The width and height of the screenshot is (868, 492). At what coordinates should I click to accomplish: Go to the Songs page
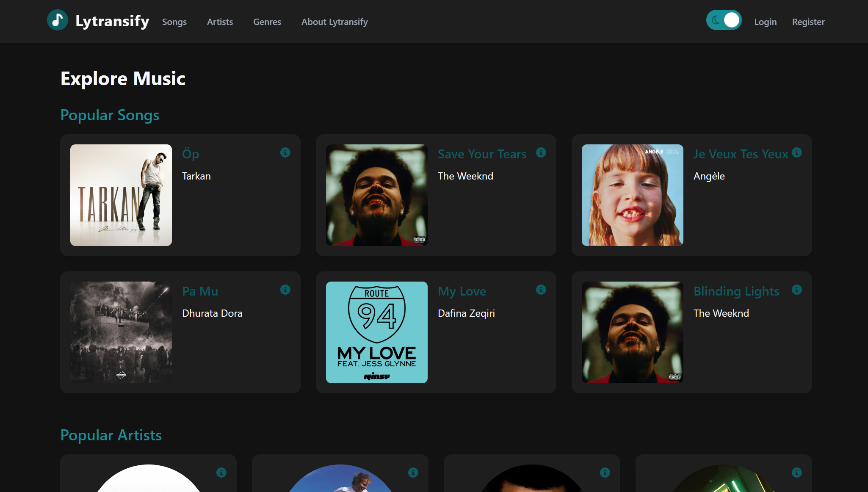pos(174,22)
